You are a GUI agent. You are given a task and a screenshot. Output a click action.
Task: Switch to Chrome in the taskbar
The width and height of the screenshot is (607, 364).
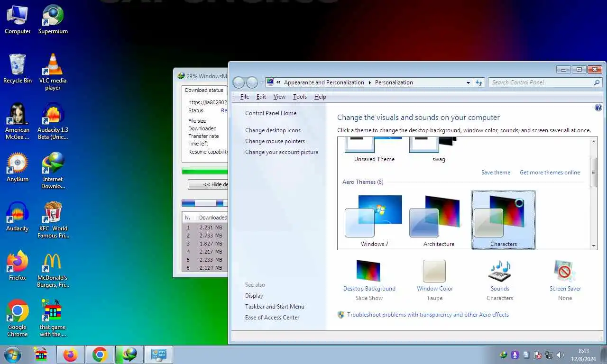pos(100,355)
